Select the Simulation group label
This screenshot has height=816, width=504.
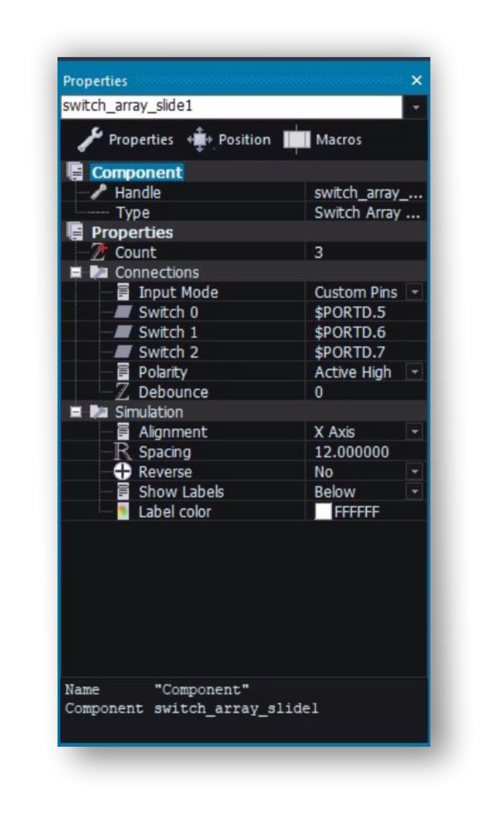tap(149, 412)
